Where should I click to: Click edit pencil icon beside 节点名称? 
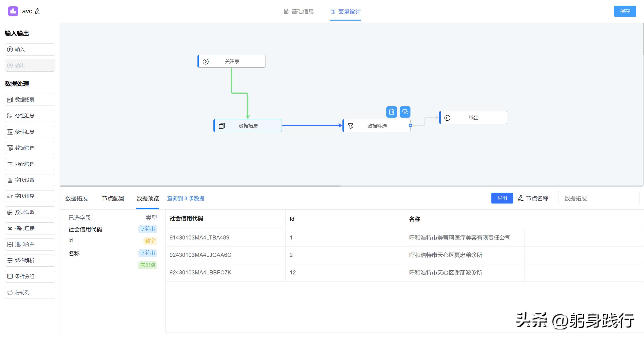tap(521, 198)
